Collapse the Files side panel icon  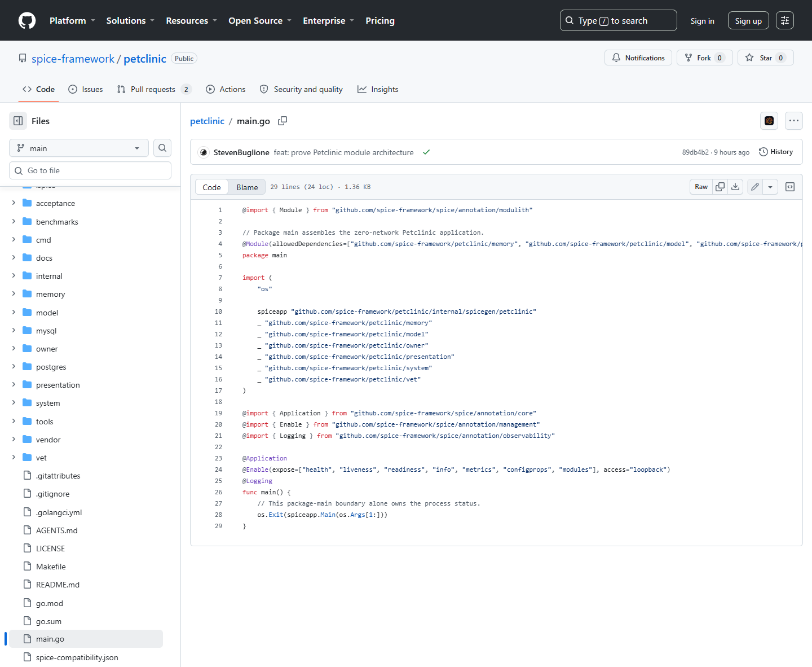pyautogui.click(x=18, y=121)
